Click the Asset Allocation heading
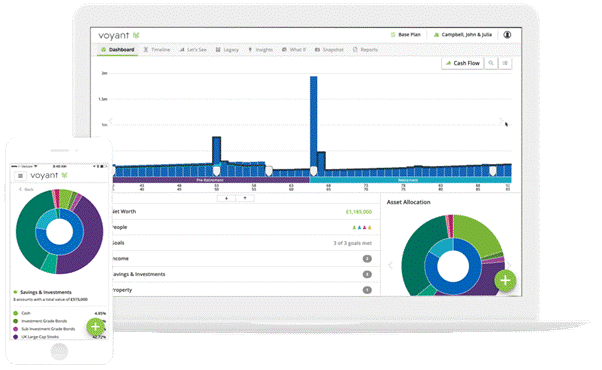602x370 pixels. 408,202
